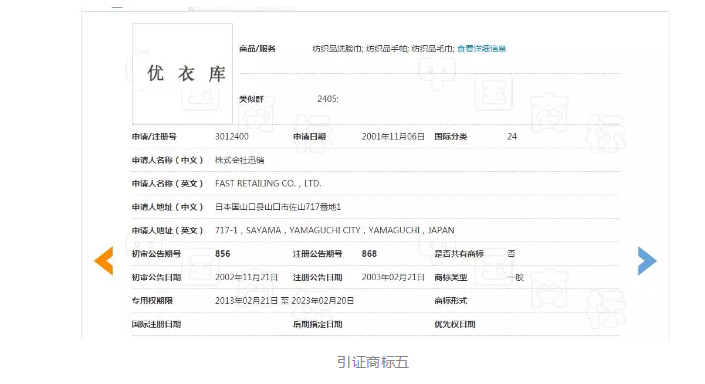Open the 查看详细信息 link
The width and height of the screenshot is (705, 384).
[x=482, y=49]
